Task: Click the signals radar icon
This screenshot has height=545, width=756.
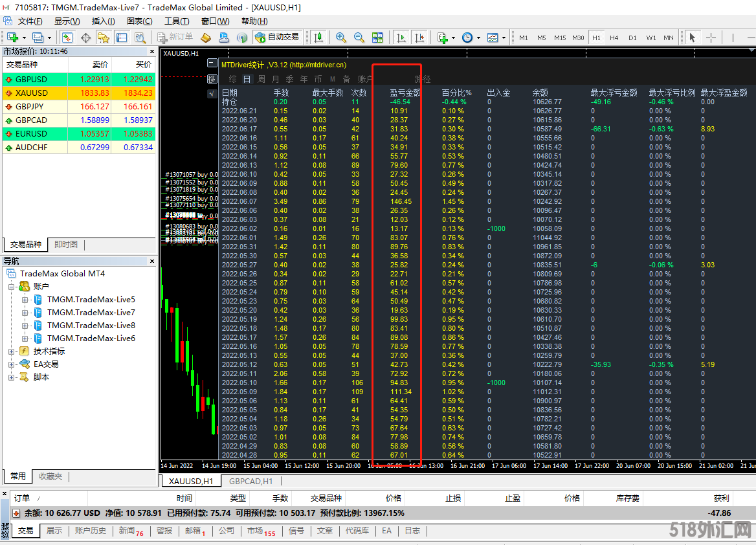Action: [x=242, y=37]
